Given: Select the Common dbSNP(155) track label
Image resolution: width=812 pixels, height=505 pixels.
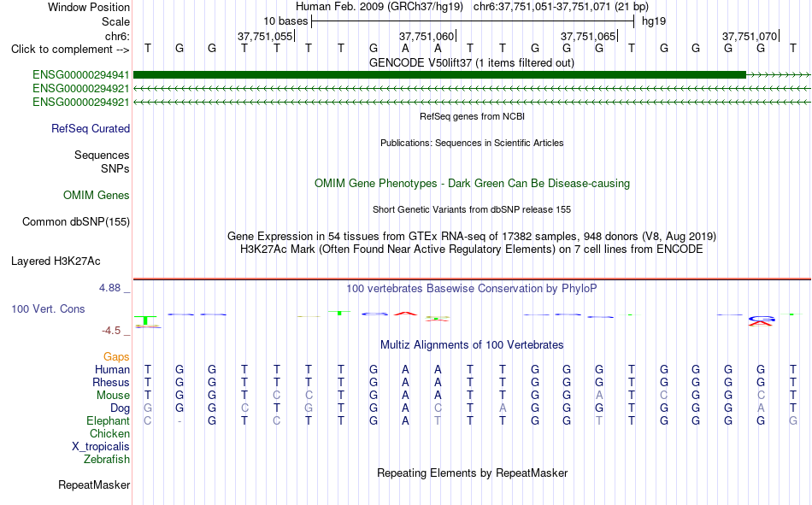Looking at the screenshot, I should (x=76, y=221).
